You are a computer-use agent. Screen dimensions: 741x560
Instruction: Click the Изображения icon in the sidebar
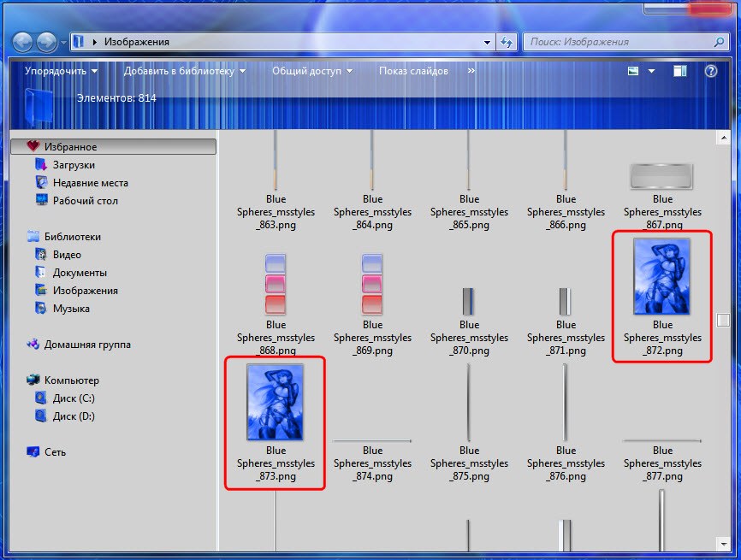tap(41, 290)
